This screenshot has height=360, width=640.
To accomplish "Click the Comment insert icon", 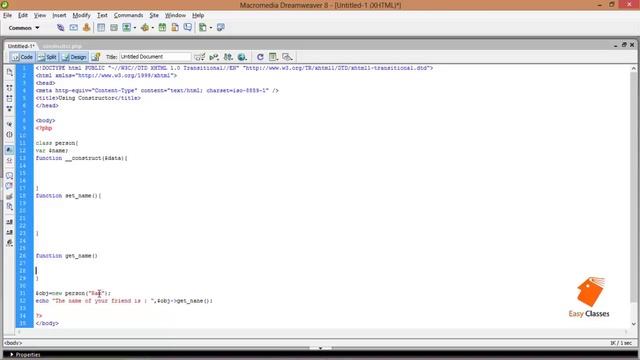I will (187, 28).
